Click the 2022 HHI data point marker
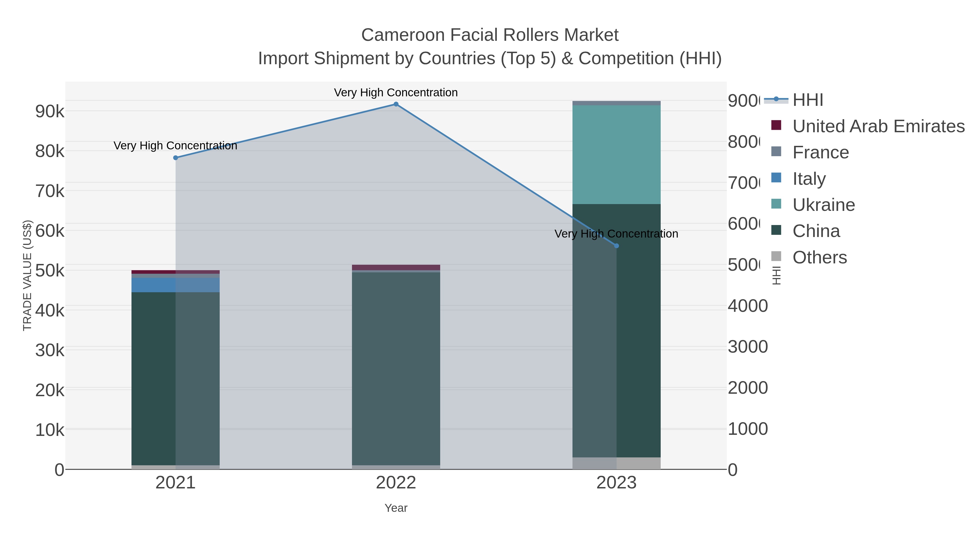This screenshot has width=980, height=551. click(396, 104)
